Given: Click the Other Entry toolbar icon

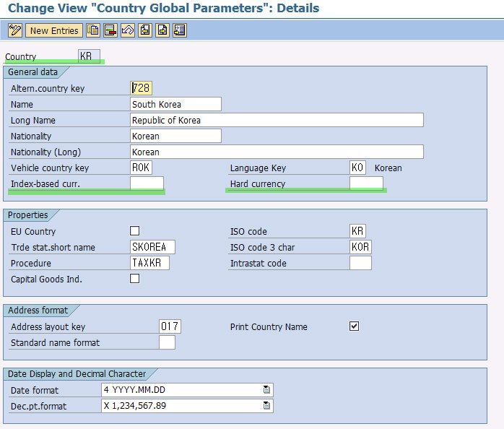Looking at the screenshot, I should click(180, 30).
